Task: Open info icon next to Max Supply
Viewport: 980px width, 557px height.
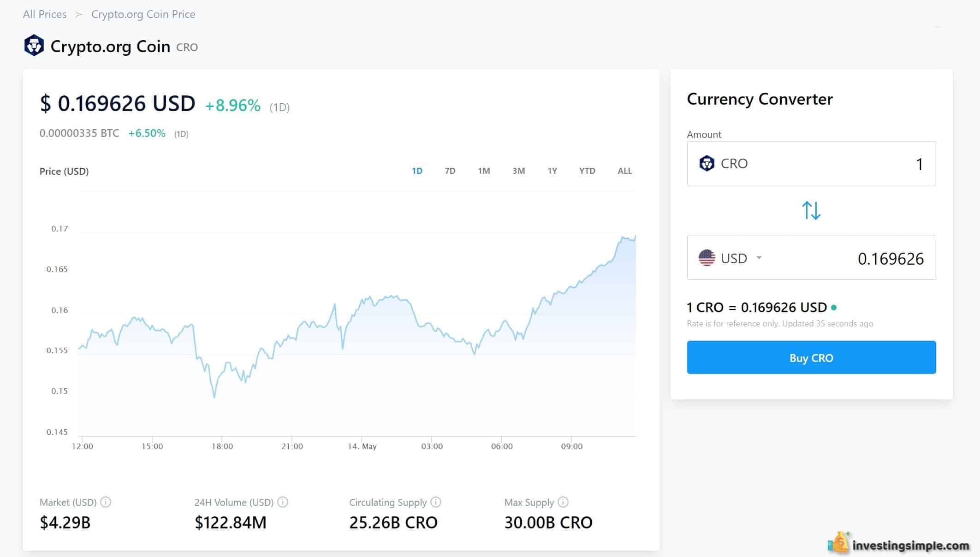Action: tap(563, 502)
